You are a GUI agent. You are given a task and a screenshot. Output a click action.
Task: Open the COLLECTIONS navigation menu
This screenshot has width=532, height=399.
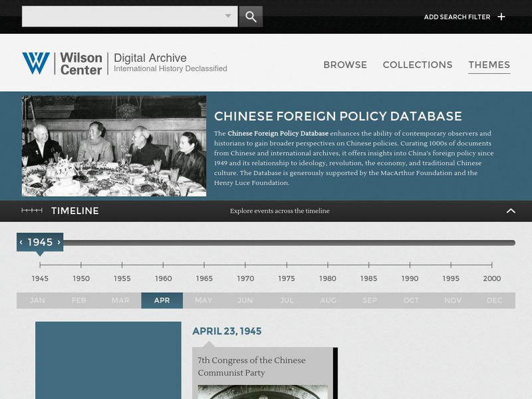tap(417, 65)
